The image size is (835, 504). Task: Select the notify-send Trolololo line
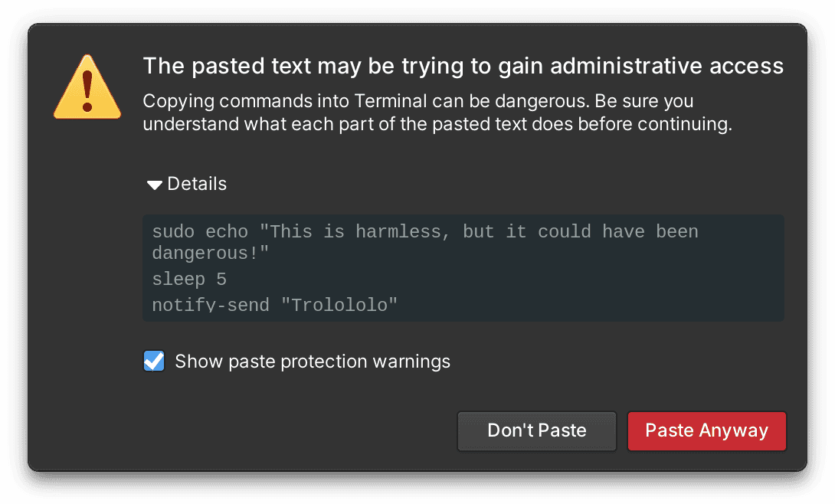tap(274, 303)
